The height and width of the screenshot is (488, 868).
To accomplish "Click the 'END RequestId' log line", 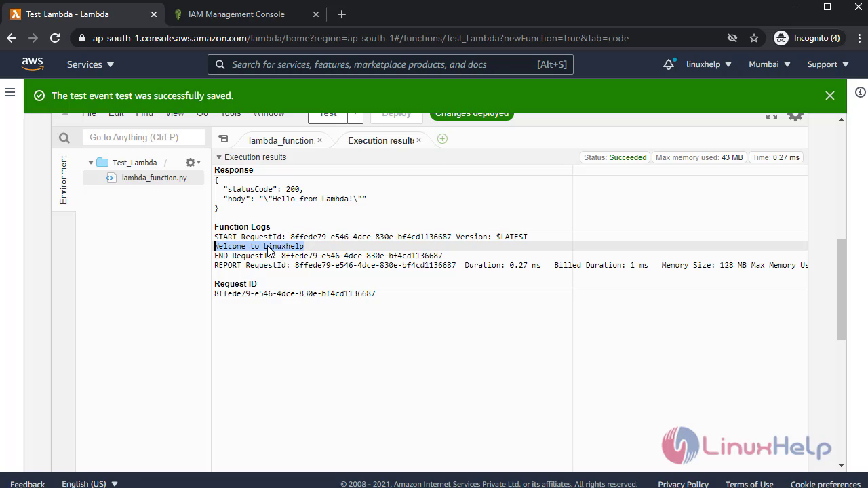I will pyautogui.click(x=328, y=256).
